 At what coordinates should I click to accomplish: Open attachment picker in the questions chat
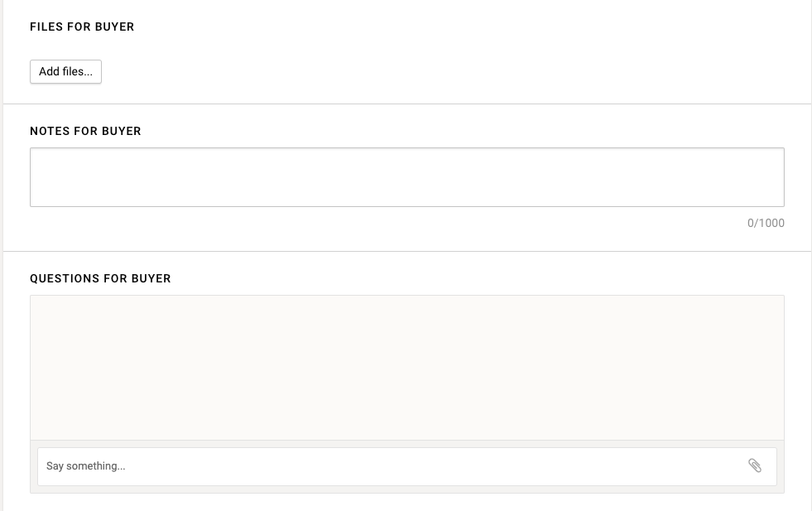pyautogui.click(x=755, y=465)
